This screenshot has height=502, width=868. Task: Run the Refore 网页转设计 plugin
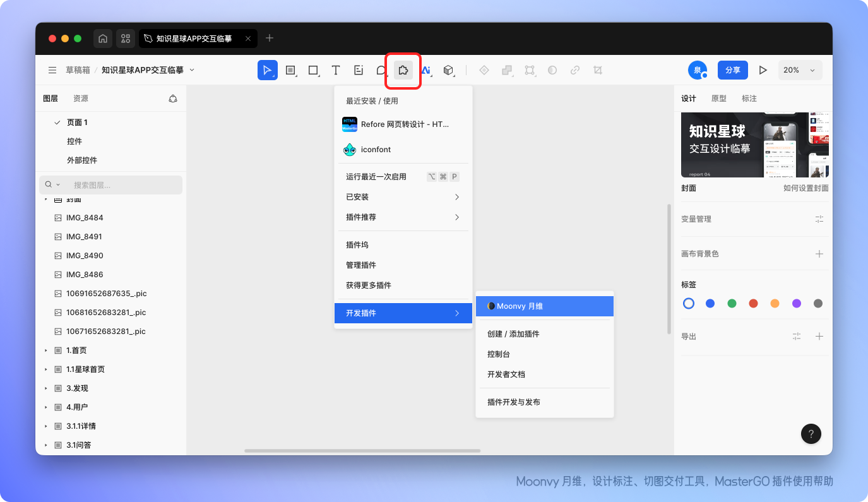click(x=403, y=124)
